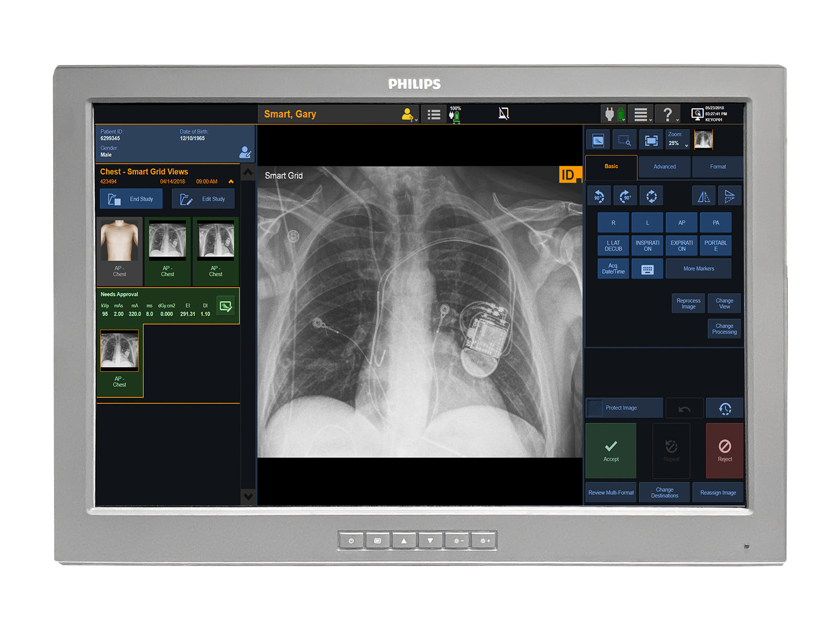840x630 pixels.
Task: Check the battery charge level indicator
Action: [x=457, y=113]
